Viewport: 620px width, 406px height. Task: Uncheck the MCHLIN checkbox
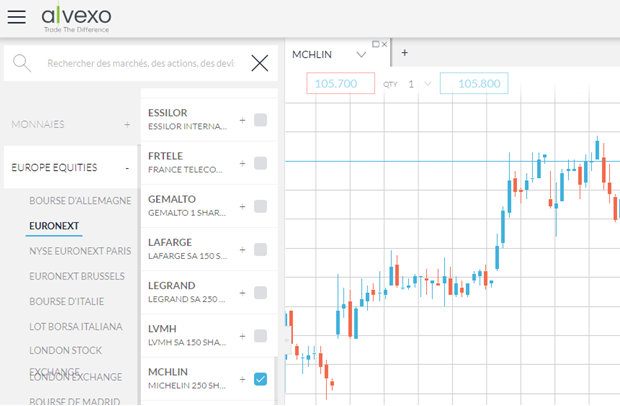[260, 379]
